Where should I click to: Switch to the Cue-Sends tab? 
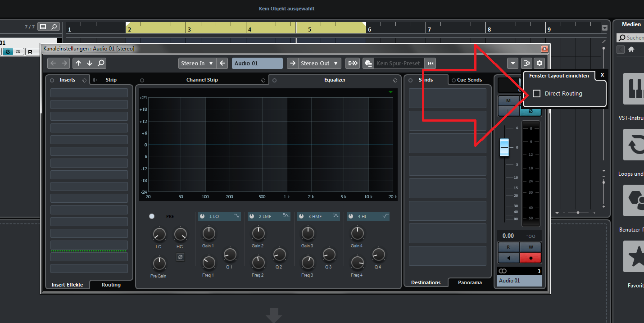(x=469, y=80)
